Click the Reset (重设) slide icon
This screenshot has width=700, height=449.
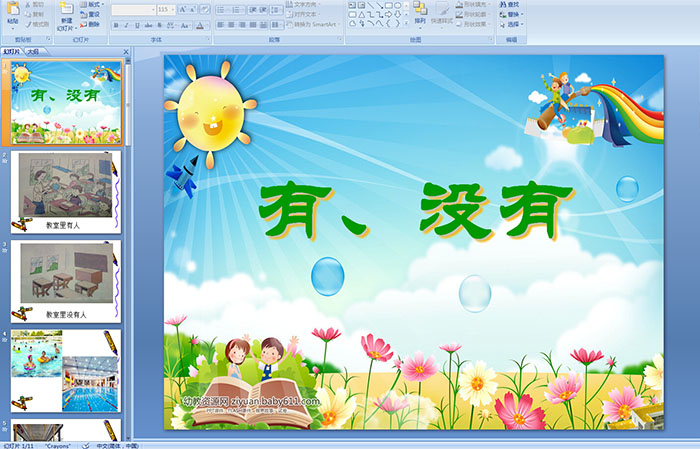point(84,14)
